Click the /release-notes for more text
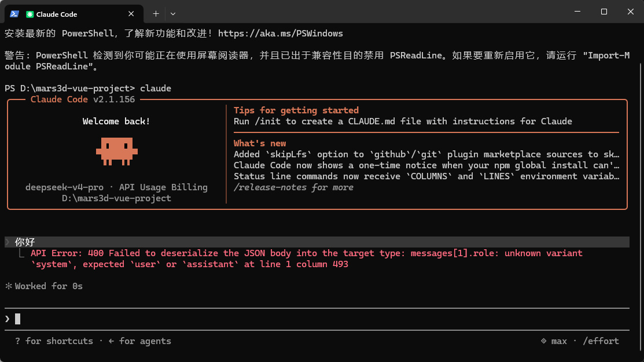 pos(293,187)
